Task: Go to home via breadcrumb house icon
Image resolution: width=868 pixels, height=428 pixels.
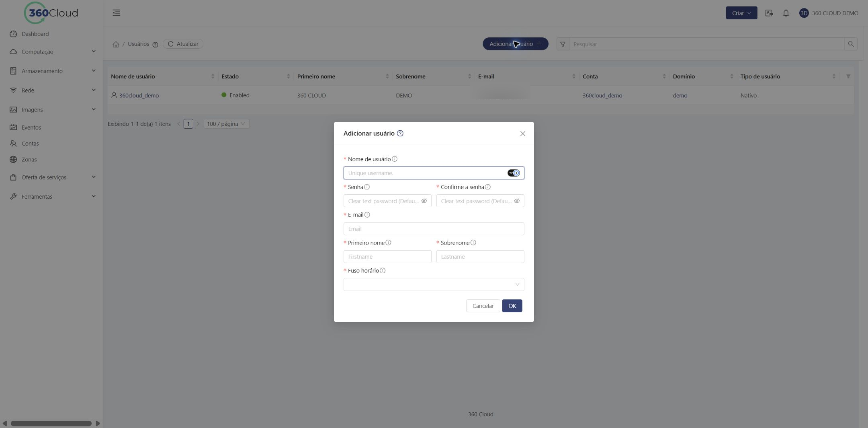Action: click(x=116, y=44)
